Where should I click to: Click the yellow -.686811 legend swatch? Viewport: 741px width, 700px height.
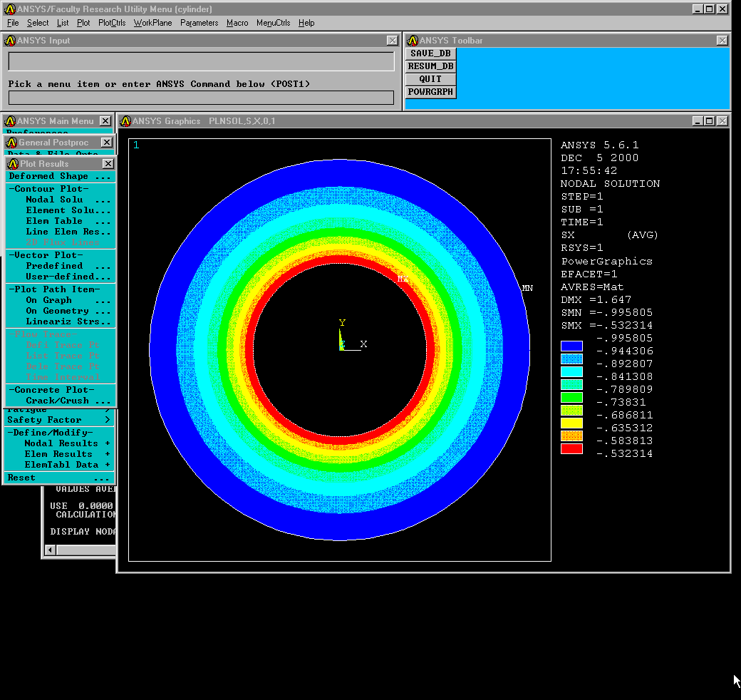click(x=571, y=423)
